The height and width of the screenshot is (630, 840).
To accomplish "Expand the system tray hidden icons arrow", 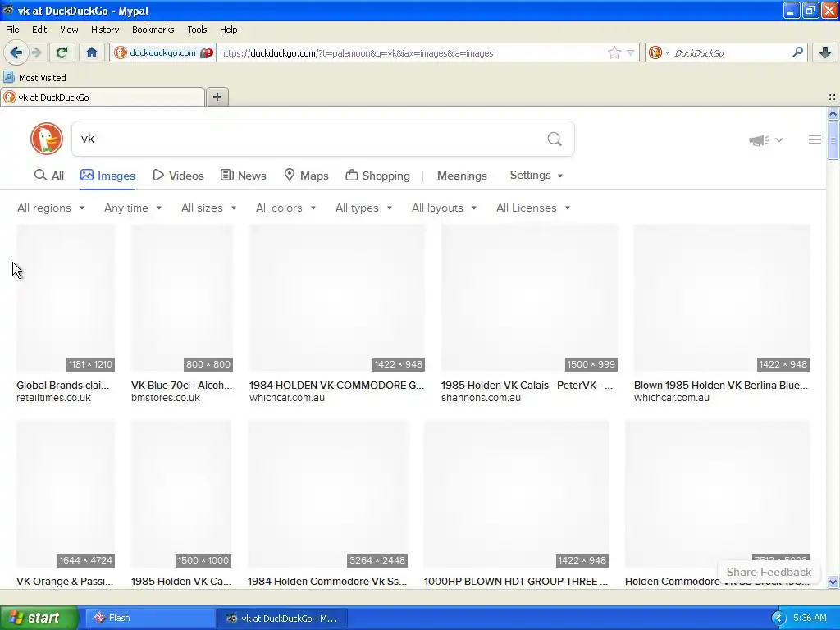I will tap(778, 618).
